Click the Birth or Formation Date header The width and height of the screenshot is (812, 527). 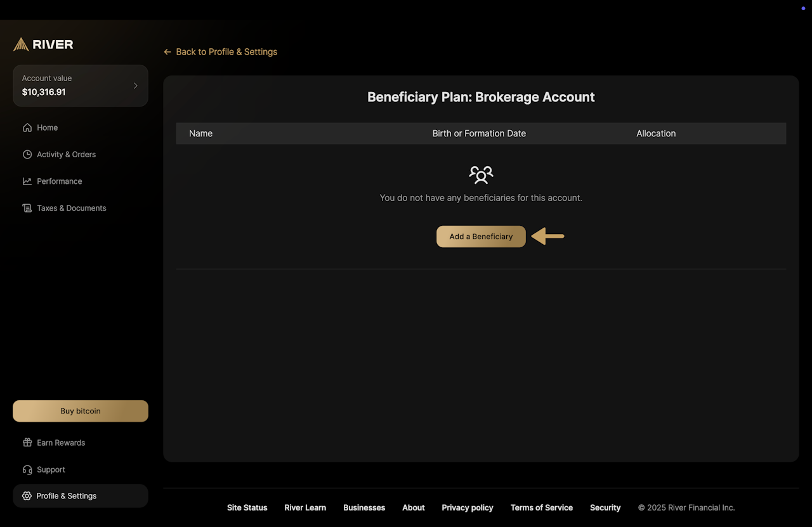(x=479, y=133)
